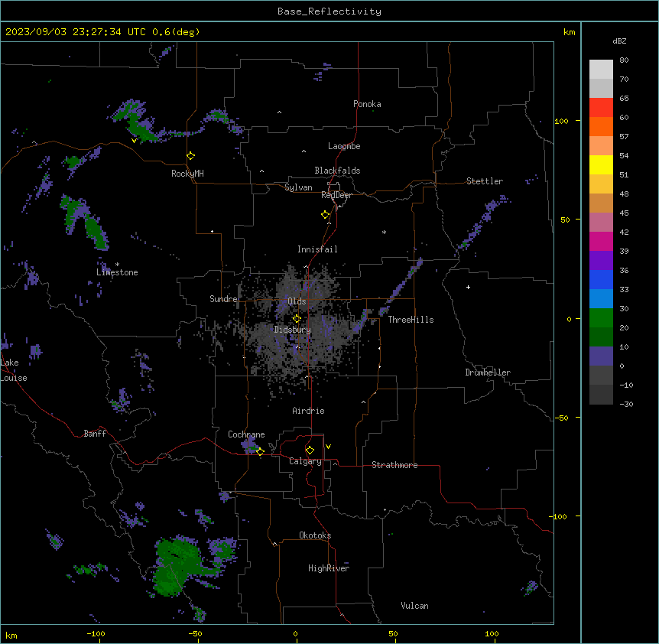Click the Base_Reflectivity title text
The image size is (659, 644).
click(329, 11)
